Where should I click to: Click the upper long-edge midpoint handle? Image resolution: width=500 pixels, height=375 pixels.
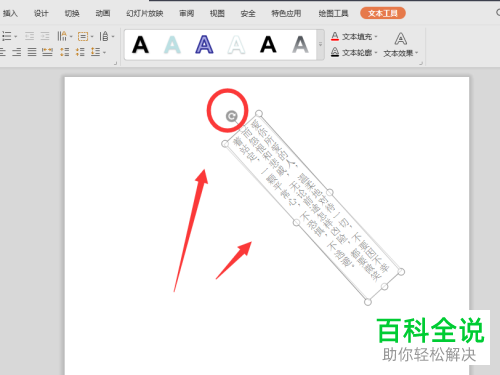point(330,192)
